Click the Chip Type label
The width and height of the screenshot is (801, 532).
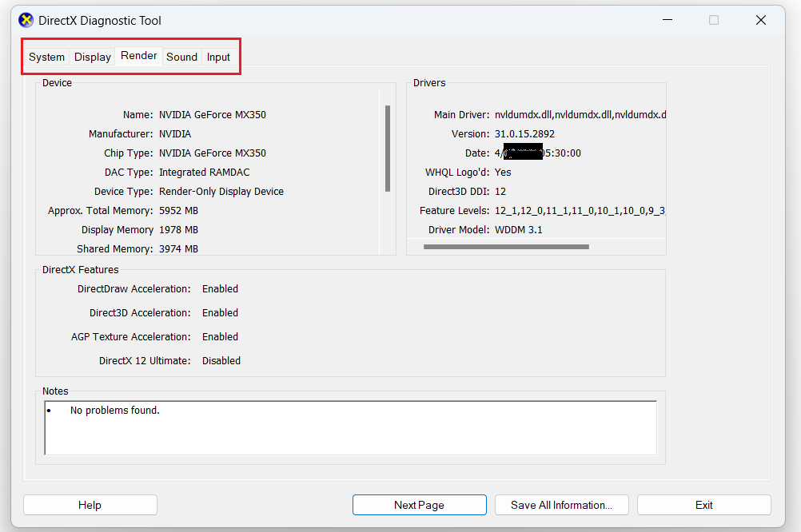tap(128, 153)
